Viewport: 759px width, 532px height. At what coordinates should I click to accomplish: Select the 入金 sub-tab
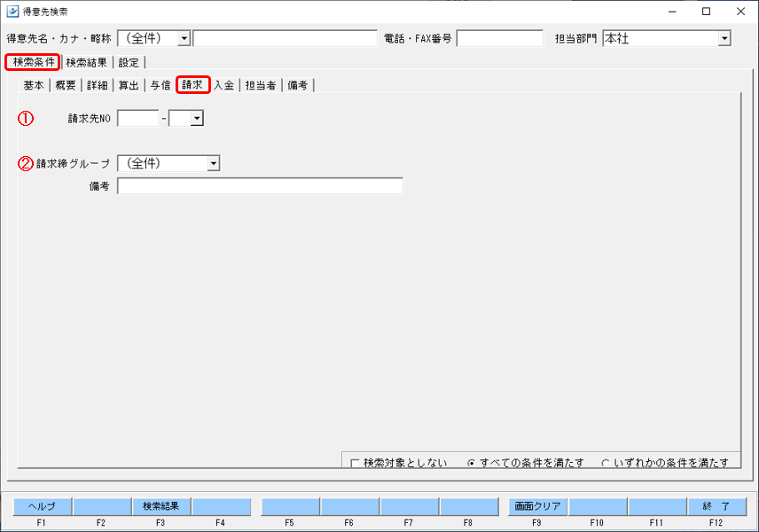pos(224,85)
